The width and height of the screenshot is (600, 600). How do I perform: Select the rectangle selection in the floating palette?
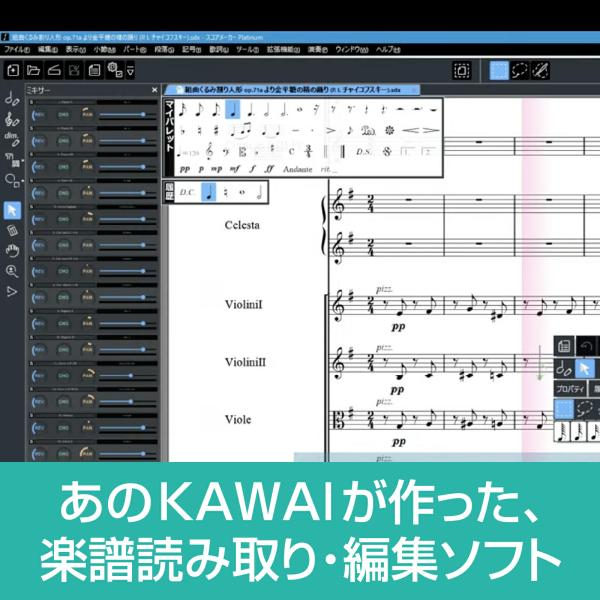coord(564,409)
